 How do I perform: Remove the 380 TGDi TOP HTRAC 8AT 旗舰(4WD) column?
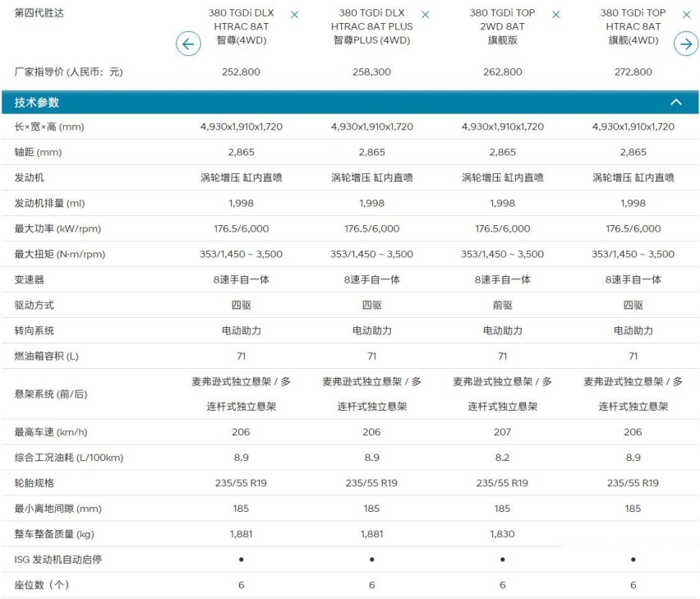tap(687, 15)
